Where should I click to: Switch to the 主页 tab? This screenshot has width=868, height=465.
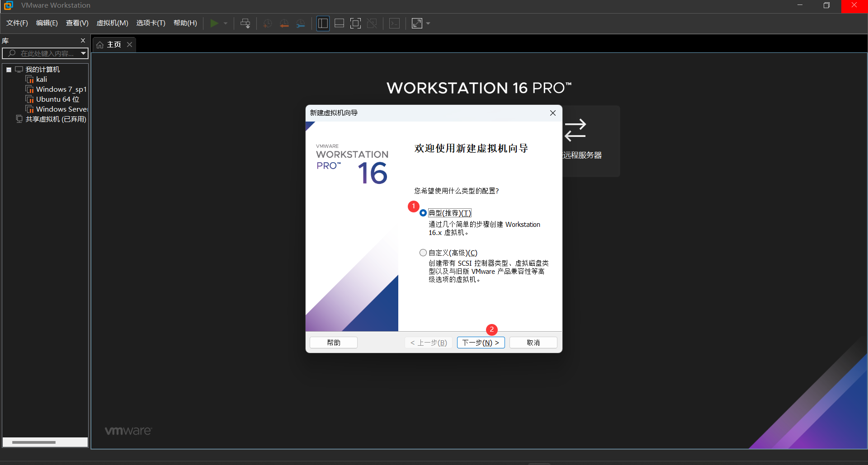coord(114,45)
